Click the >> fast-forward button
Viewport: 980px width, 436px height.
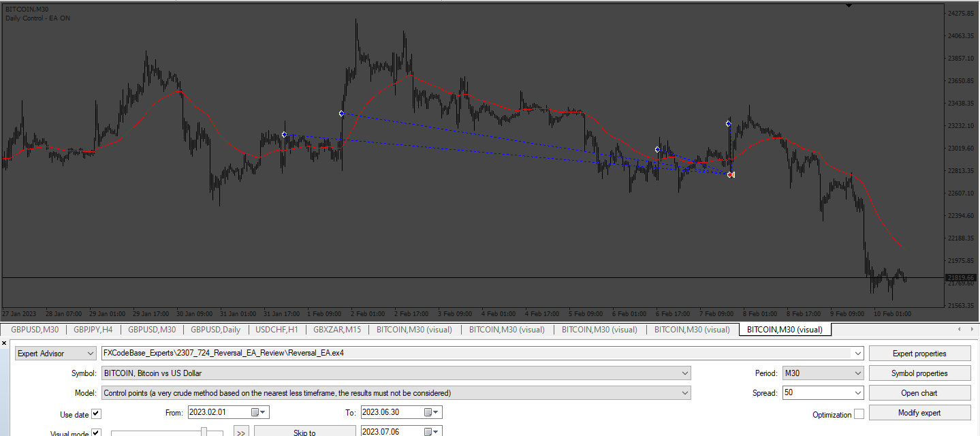[x=240, y=432]
